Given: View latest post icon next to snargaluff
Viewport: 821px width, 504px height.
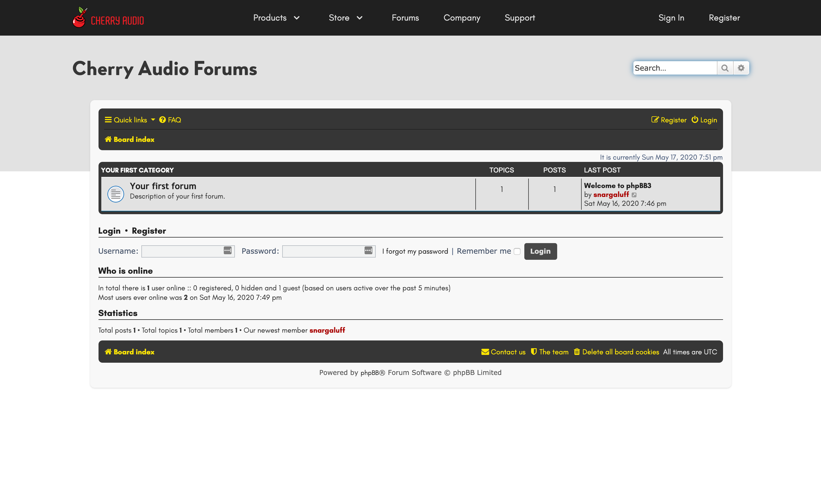Looking at the screenshot, I should (x=634, y=195).
